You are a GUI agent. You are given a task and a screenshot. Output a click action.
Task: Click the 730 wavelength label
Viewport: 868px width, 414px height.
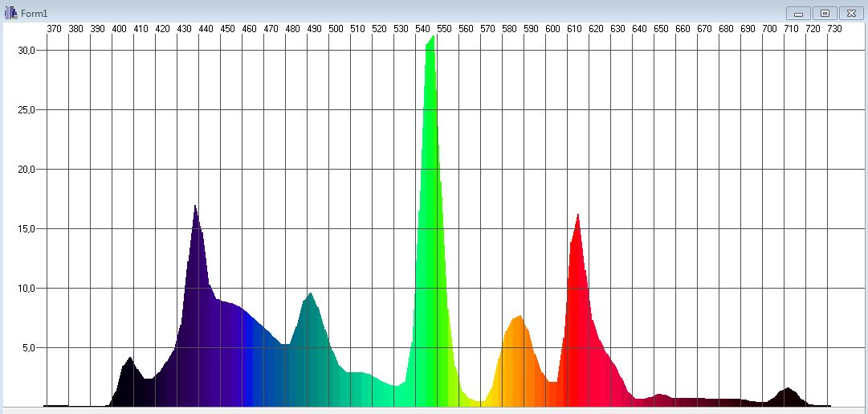[x=834, y=29]
